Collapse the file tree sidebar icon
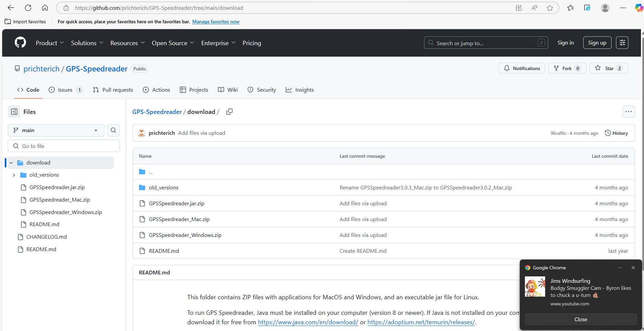This screenshot has width=644, height=331. click(14, 112)
